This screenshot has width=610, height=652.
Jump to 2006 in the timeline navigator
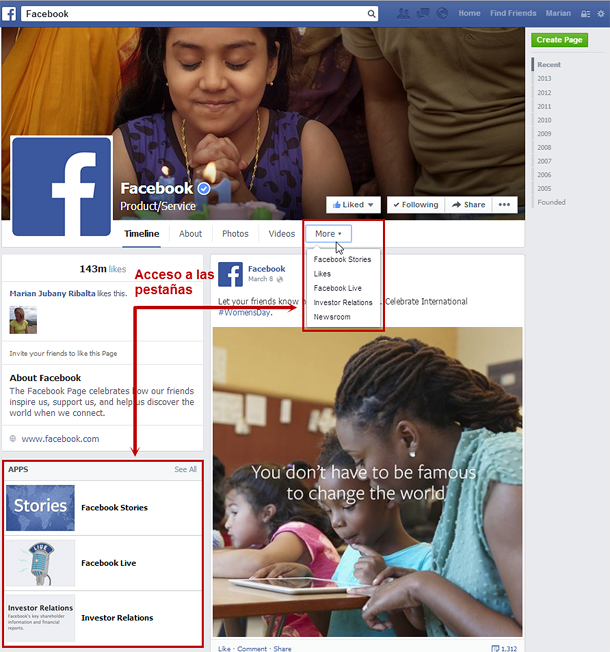(x=544, y=175)
